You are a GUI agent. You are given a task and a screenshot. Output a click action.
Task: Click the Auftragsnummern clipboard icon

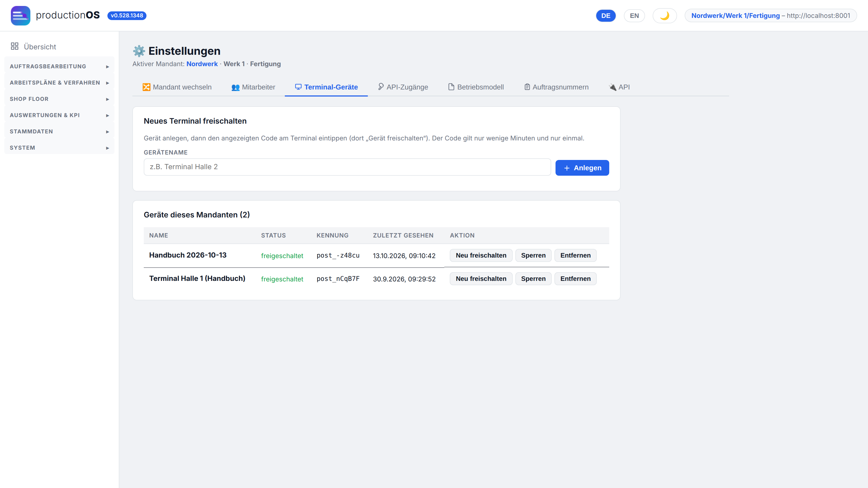(527, 87)
